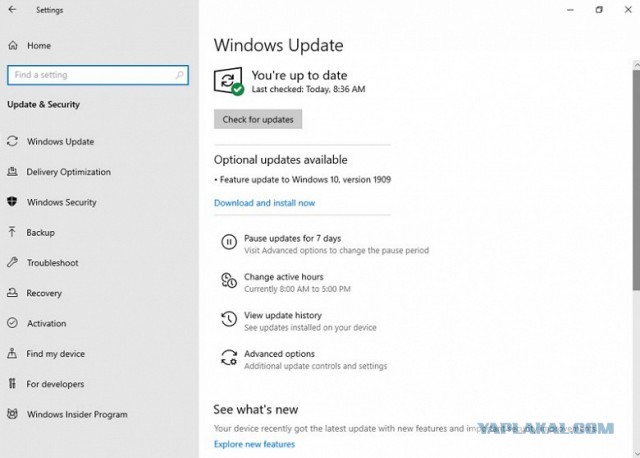
Task: Click the Find my device icon
Action: (x=12, y=353)
